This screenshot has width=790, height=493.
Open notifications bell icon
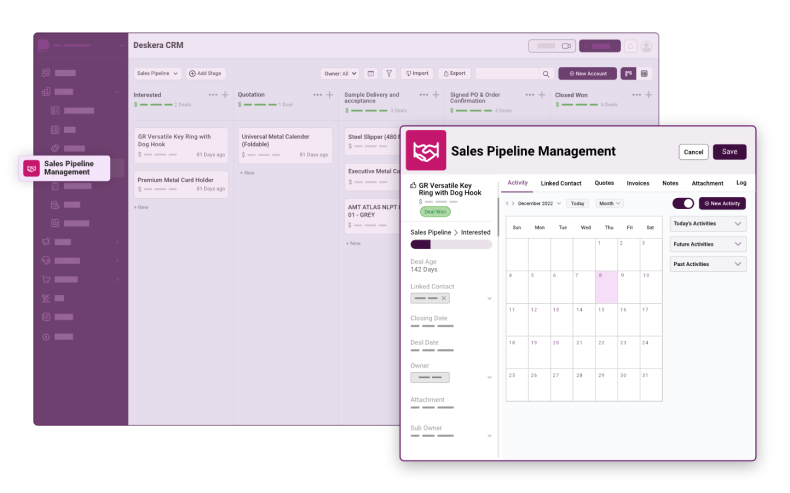coord(630,46)
